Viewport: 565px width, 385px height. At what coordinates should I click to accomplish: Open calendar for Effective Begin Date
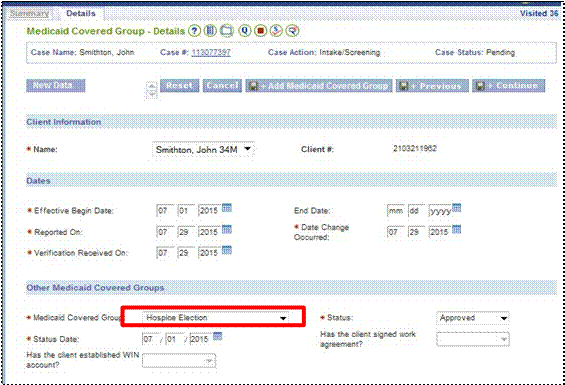pos(227,208)
